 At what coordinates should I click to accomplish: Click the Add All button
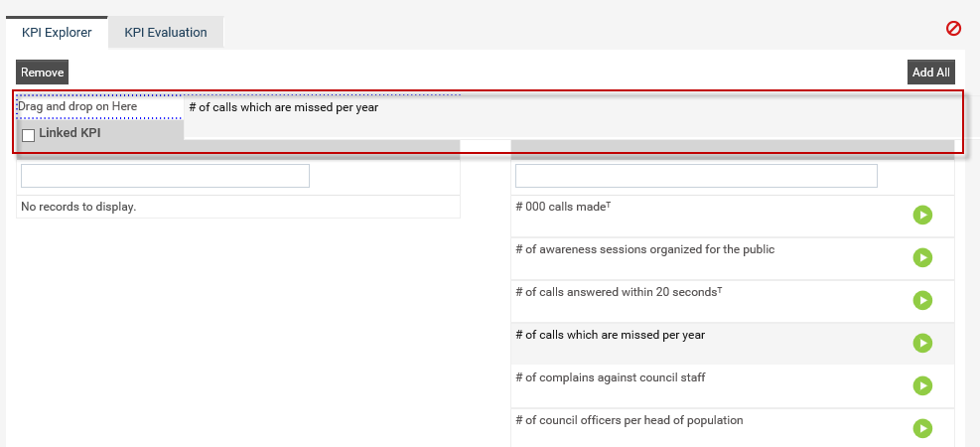tap(930, 73)
